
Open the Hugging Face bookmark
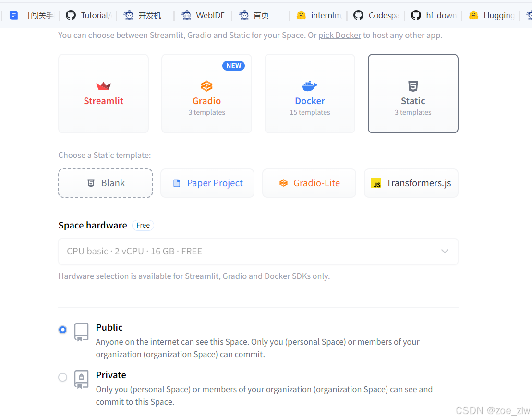(x=491, y=15)
